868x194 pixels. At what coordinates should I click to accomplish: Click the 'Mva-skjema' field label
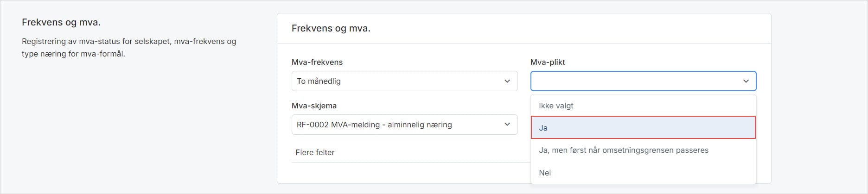[x=314, y=106]
